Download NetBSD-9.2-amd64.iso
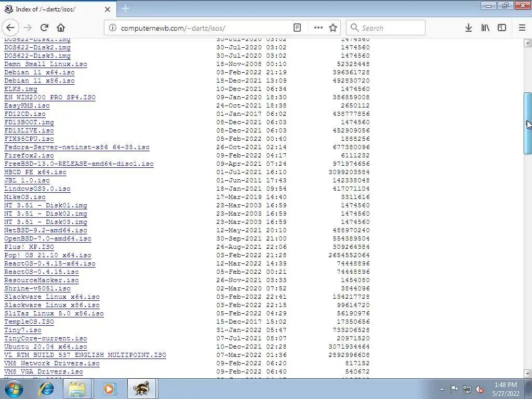This screenshot has width=532, height=399. pos(46,230)
